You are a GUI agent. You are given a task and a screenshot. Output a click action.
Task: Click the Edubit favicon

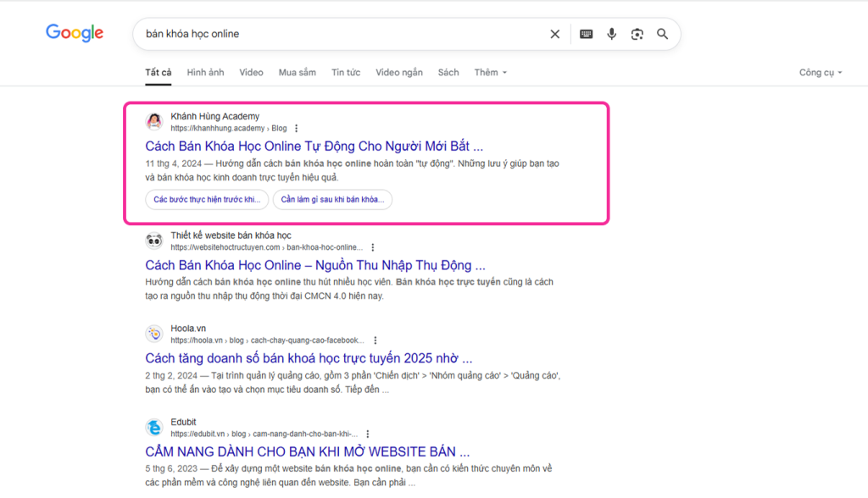[154, 427]
